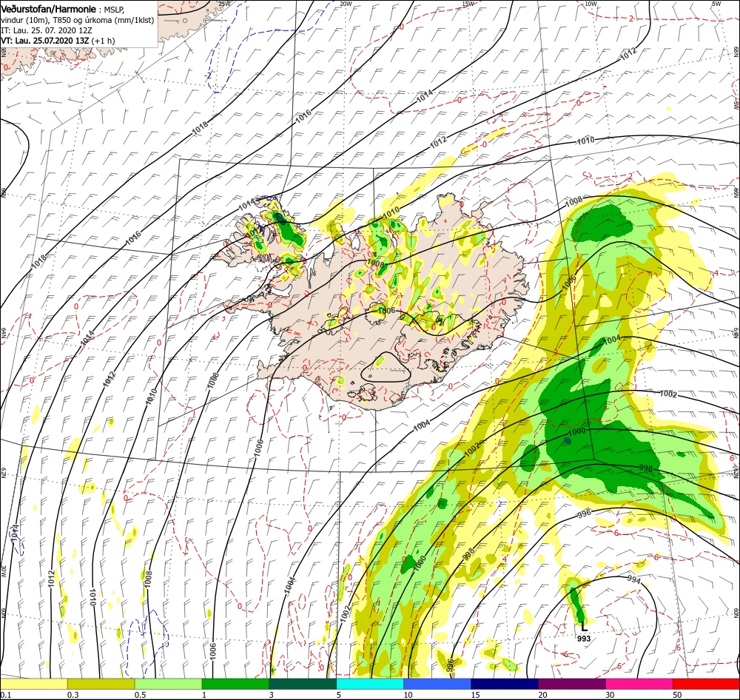The height and width of the screenshot is (700, 740).
Task: Click the legend value '15'
Action: [x=475, y=695]
